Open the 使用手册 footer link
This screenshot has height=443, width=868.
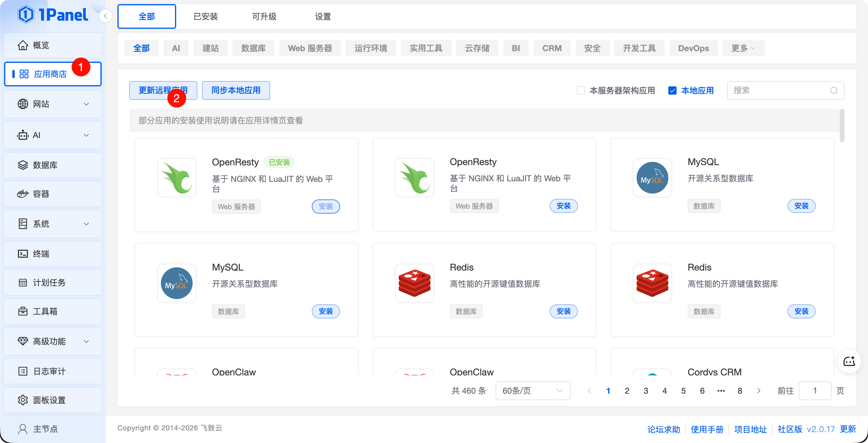tap(706, 429)
